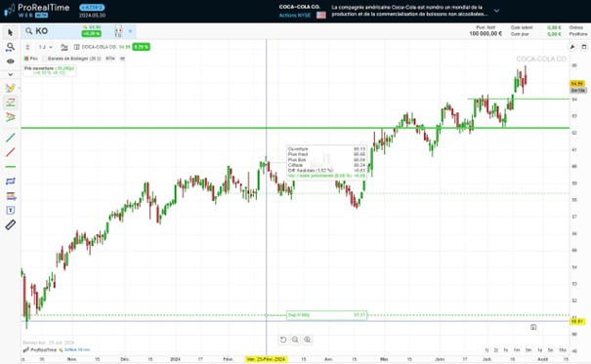Click the Pré-ouverture info box
This screenshot has width=591, height=364.
point(50,70)
